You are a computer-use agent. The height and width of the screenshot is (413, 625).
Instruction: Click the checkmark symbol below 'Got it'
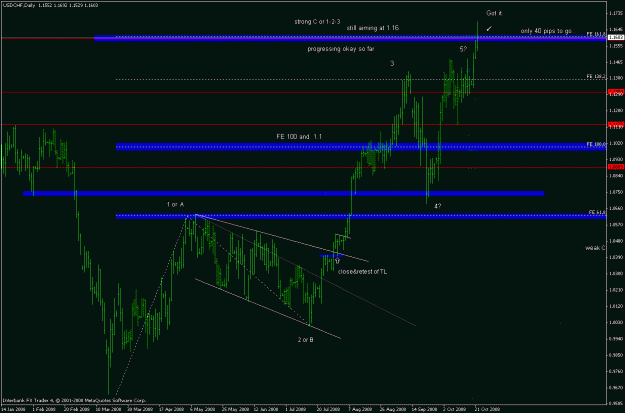489,28
